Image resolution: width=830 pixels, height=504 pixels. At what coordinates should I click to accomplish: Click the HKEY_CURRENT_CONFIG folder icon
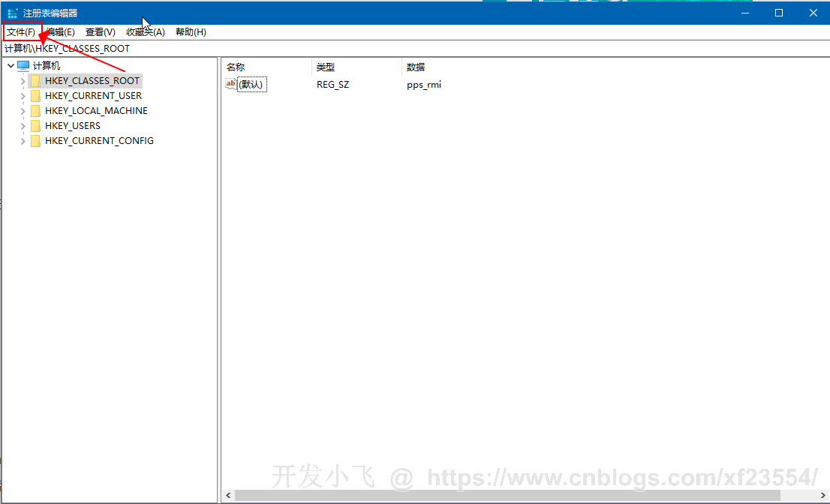coord(35,141)
